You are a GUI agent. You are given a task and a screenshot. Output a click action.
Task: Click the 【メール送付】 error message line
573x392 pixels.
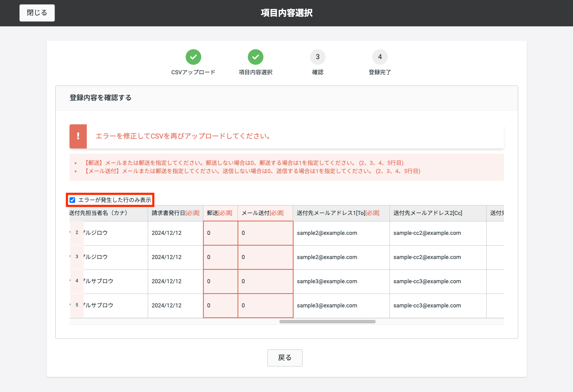[252, 171]
